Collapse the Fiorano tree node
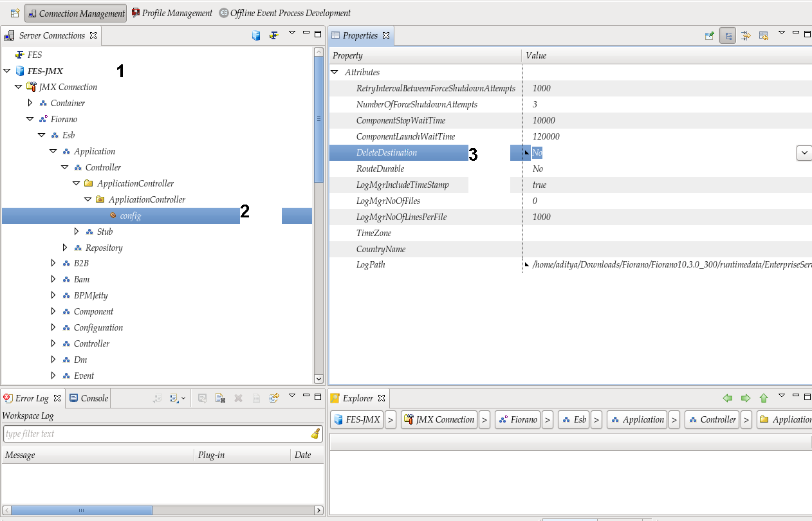The height and width of the screenshot is (521, 812). (30, 119)
